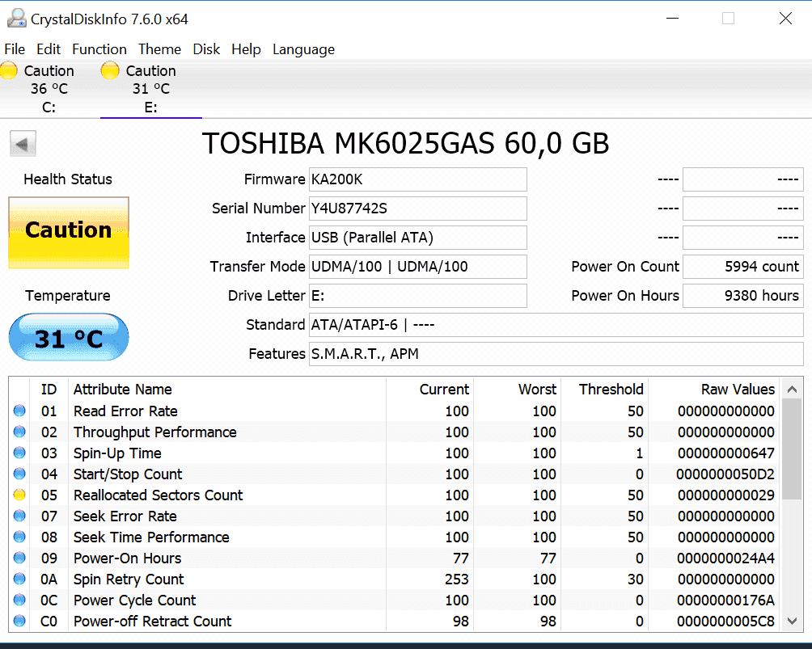Viewport: 812px width, 649px height.
Task: Open the Edit menu
Action: click(49, 49)
